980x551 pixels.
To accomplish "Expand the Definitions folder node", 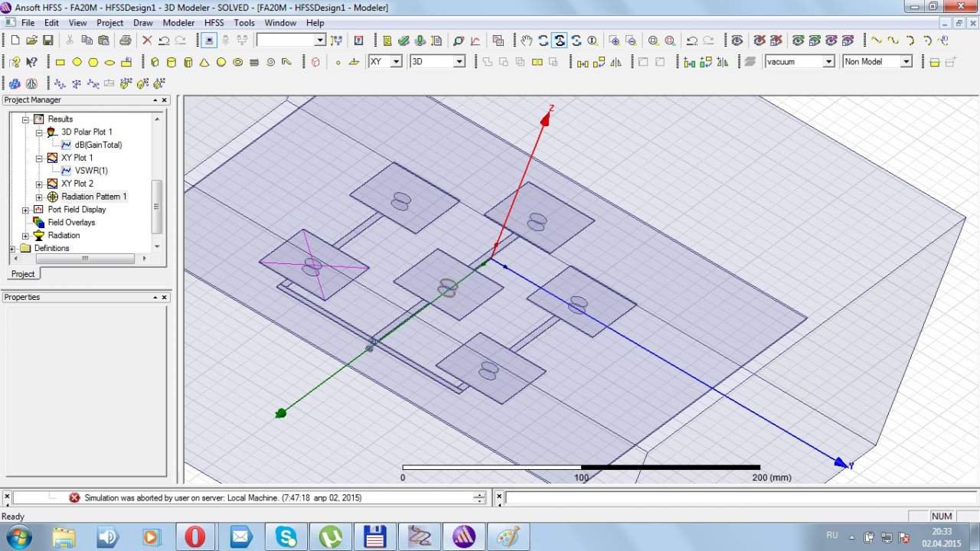I will coord(12,249).
